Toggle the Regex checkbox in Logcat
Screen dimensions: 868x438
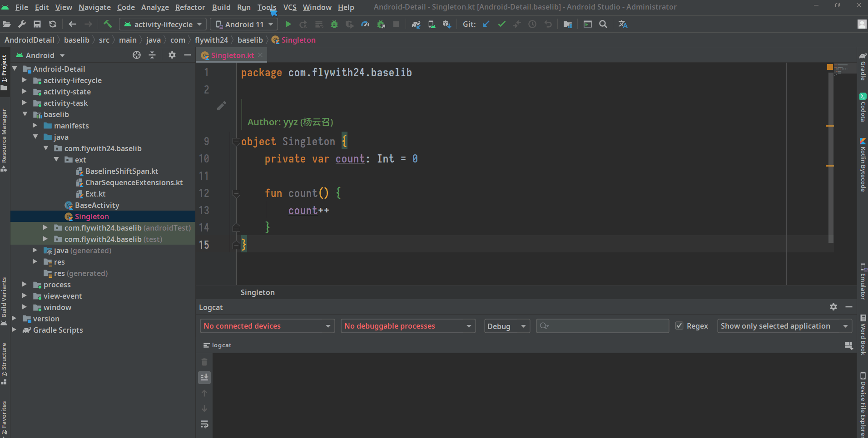click(x=680, y=326)
